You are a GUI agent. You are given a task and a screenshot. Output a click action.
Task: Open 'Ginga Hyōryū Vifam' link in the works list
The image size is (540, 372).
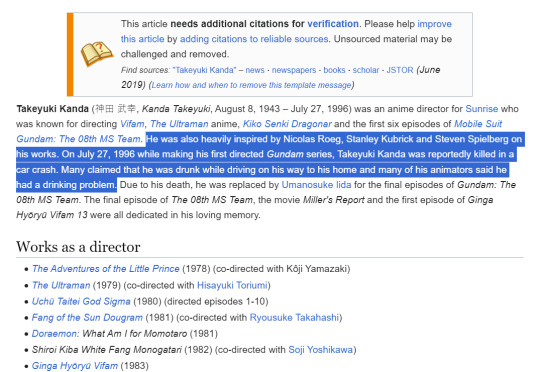click(x=75, y=366)
